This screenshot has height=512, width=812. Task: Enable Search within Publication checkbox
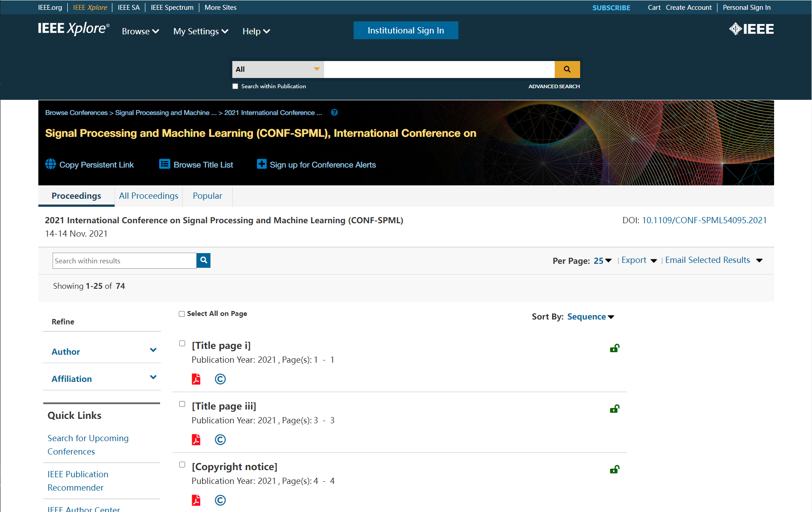pyautogui.click(x=235, y=86)
